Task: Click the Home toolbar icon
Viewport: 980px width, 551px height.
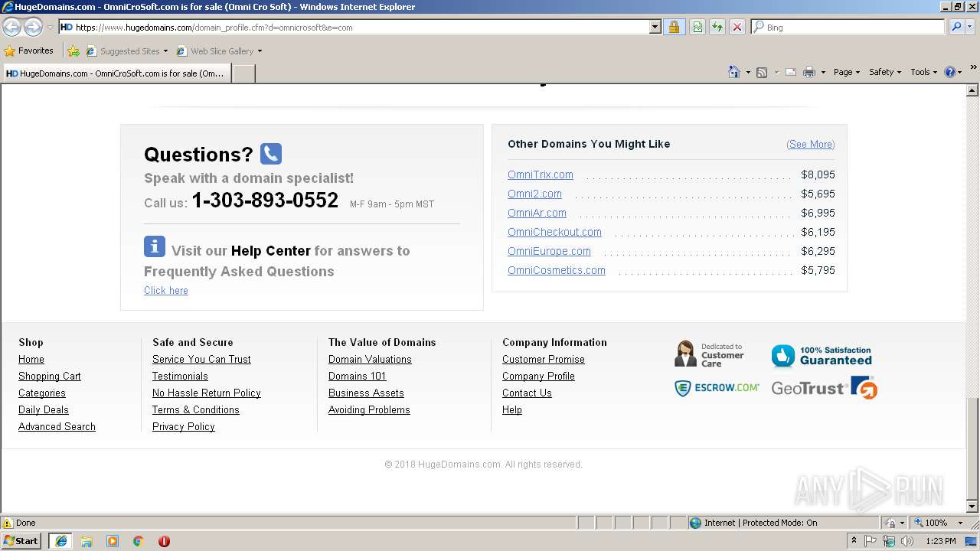Action: coord(733,72)
